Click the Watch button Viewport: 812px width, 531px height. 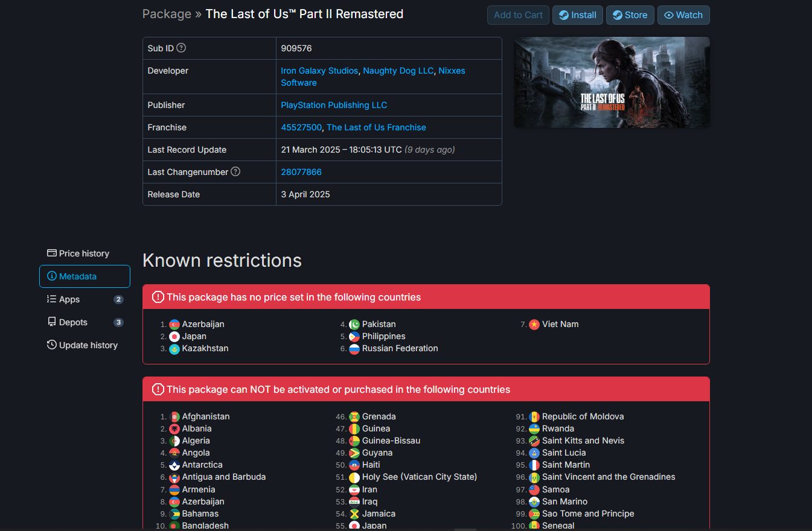click(x=684, y=15)
